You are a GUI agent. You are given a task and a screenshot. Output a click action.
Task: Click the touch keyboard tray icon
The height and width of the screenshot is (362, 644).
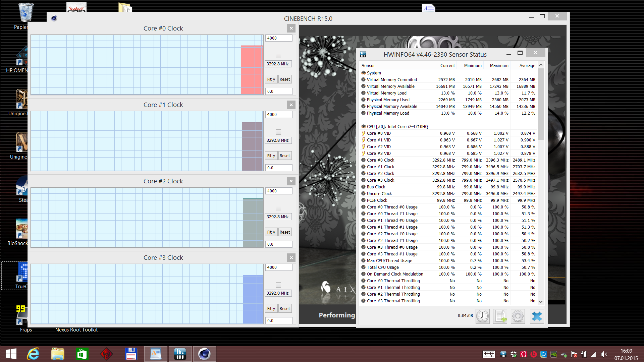click(x=489, y=354)
